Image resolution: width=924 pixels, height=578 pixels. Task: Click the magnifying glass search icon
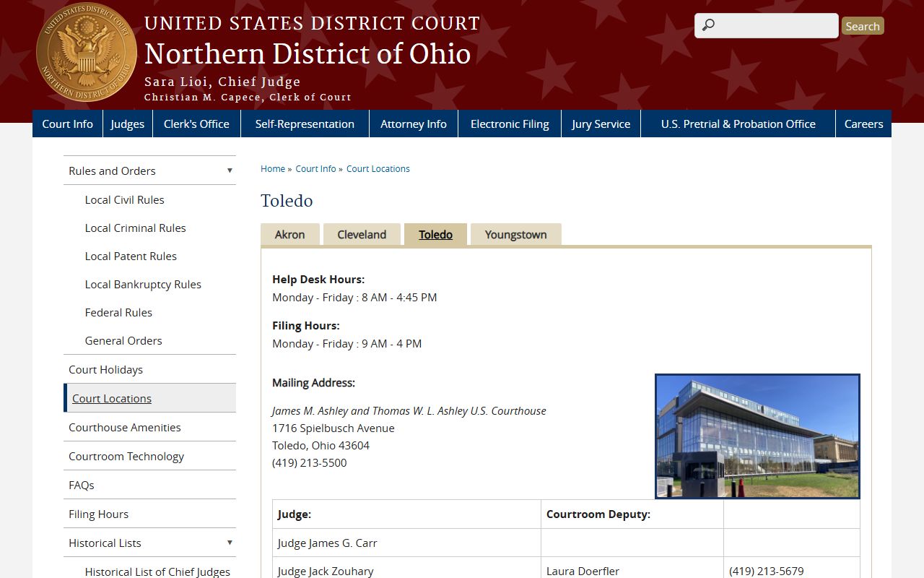click(709, 25)
